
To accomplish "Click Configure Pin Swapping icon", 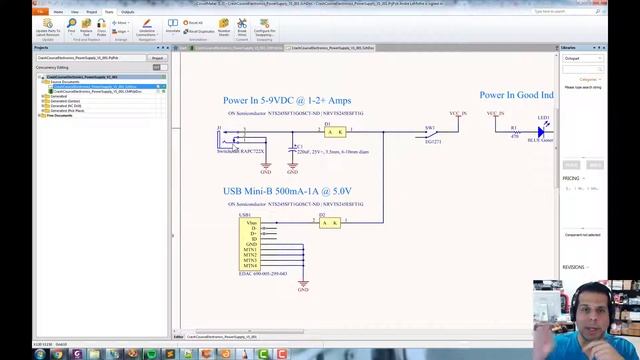I will coord(264,28).
